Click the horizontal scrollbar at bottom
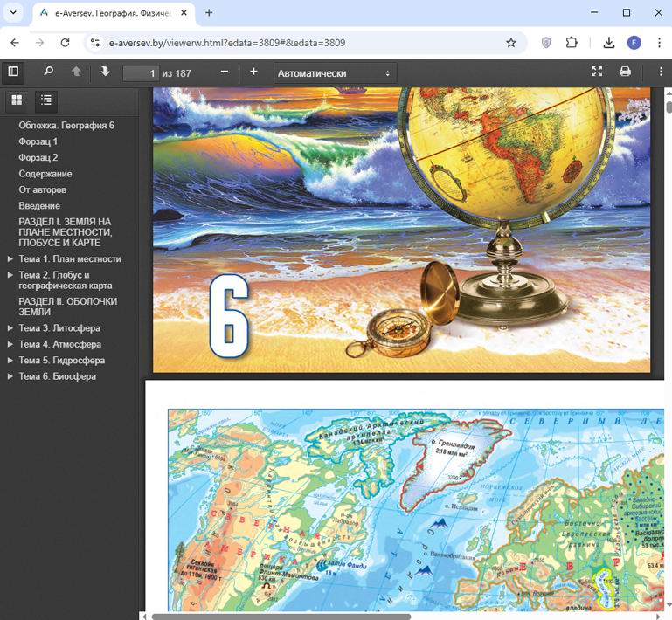This screenshot has height=620, width=672. pos(280,616)
